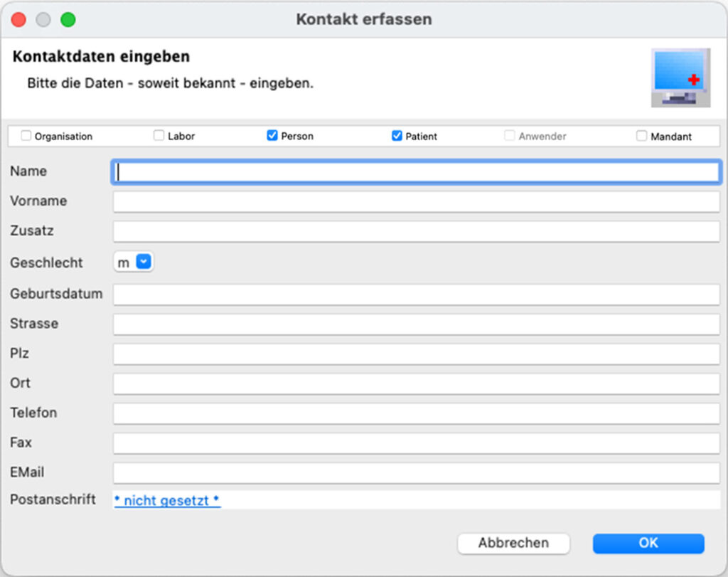Click into the Geburtsdatum field

[417, 294]
